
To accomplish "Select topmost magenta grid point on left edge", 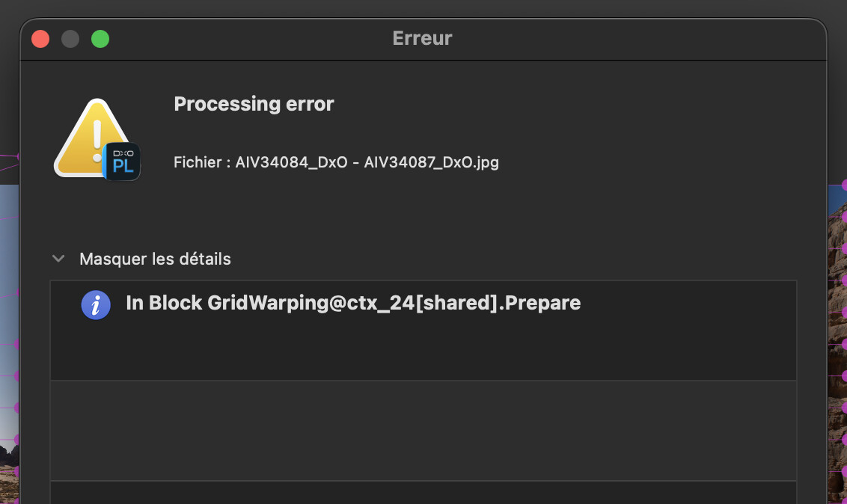I will (16, 156).
